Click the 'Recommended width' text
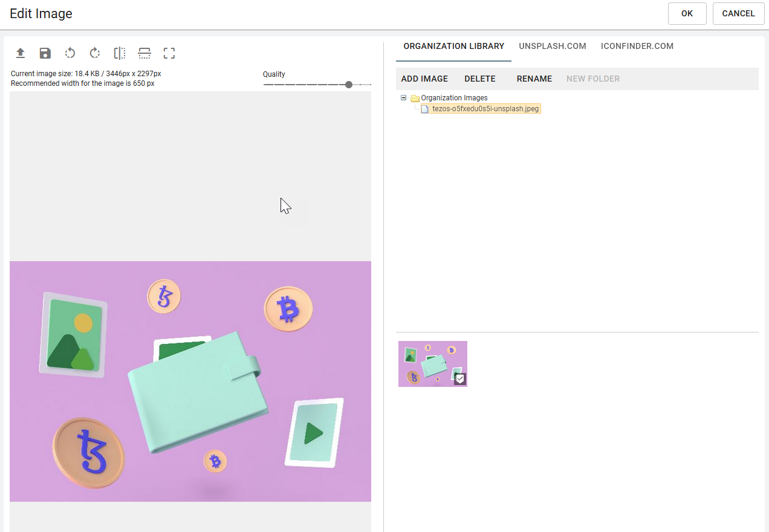Viewport: 769px width, 532px height. coord(82,83)
